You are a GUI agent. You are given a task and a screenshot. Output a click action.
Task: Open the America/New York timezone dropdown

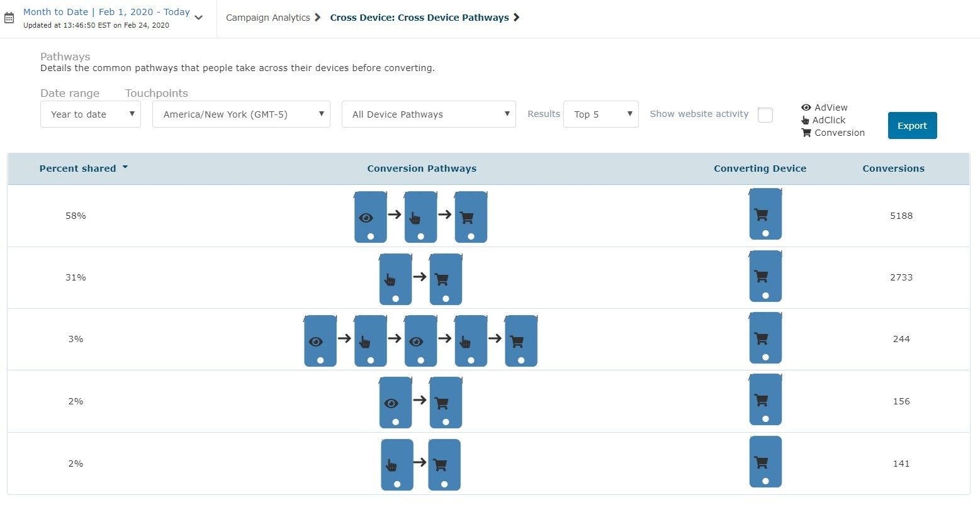(241, 114)
